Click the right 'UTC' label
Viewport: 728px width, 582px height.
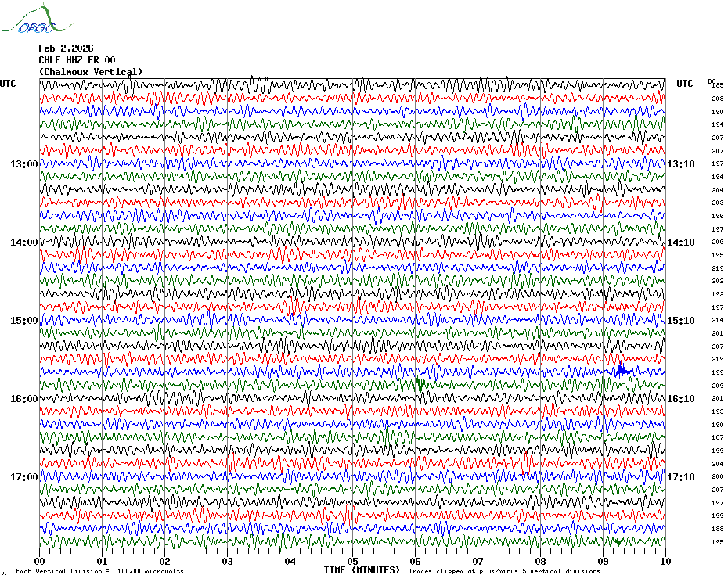click(x=684, y=84)
